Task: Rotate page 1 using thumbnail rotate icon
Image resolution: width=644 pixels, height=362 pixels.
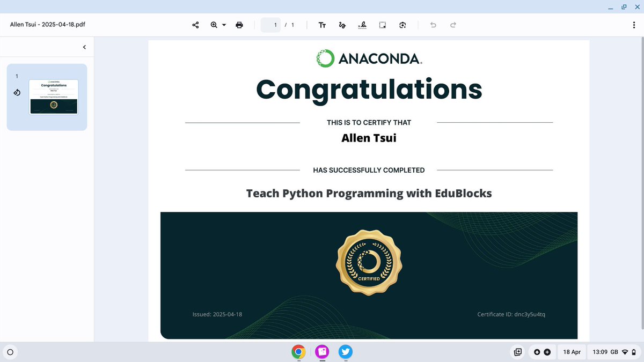Action: tap(17, 92)
